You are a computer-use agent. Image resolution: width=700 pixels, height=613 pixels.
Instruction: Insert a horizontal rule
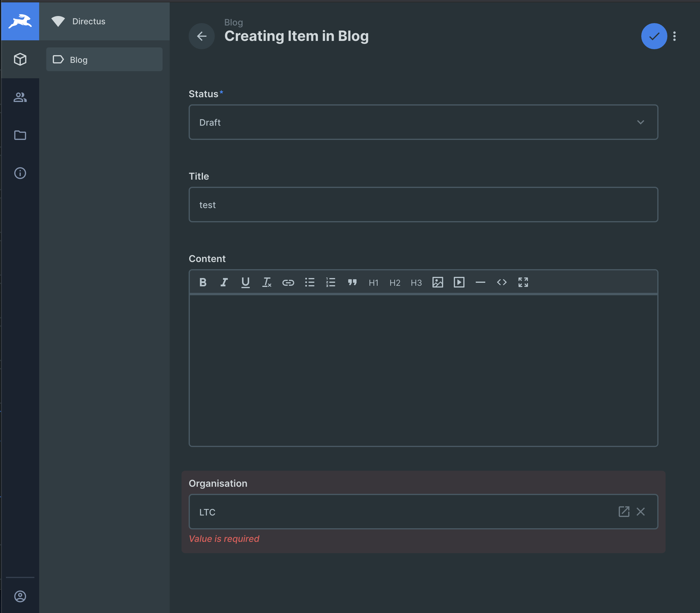pos(480,282)
